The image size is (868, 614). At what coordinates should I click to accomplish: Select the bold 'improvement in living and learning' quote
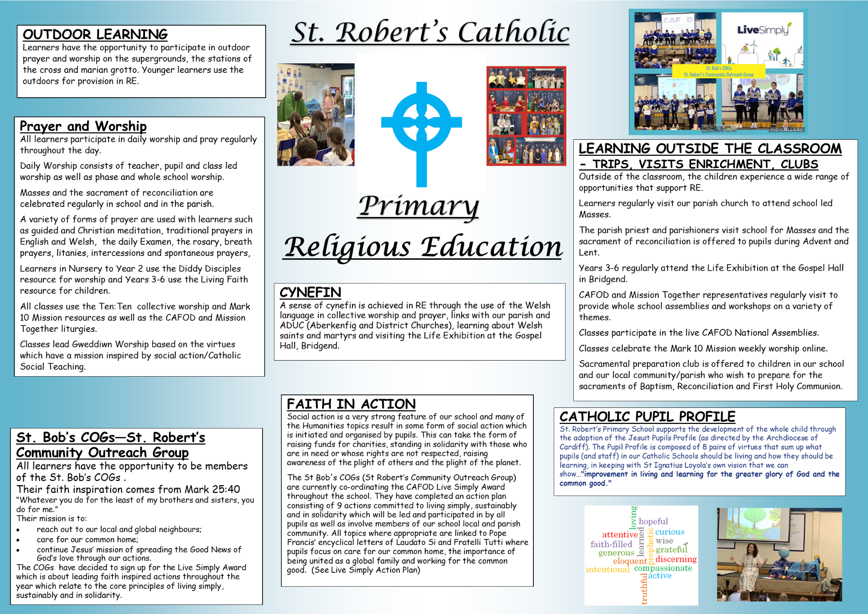click(699, 479)
